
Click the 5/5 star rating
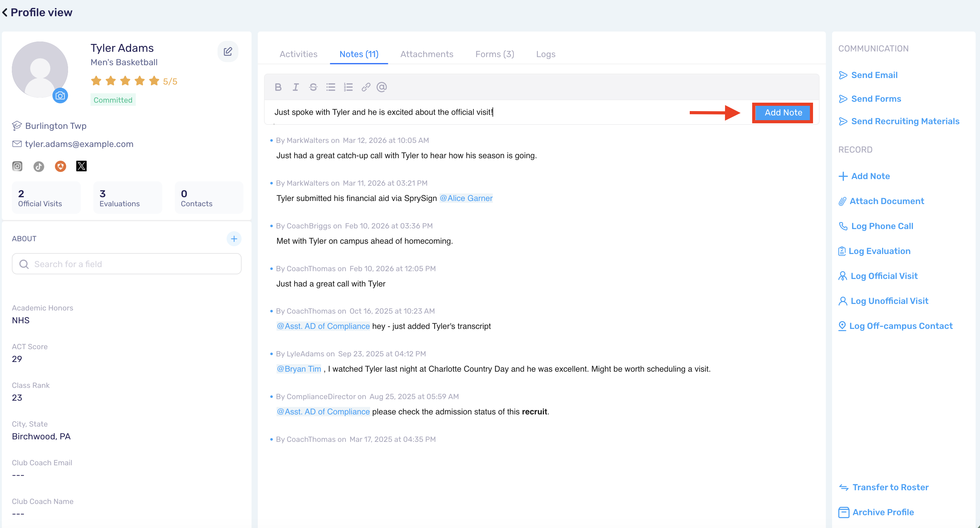point(134,81)
